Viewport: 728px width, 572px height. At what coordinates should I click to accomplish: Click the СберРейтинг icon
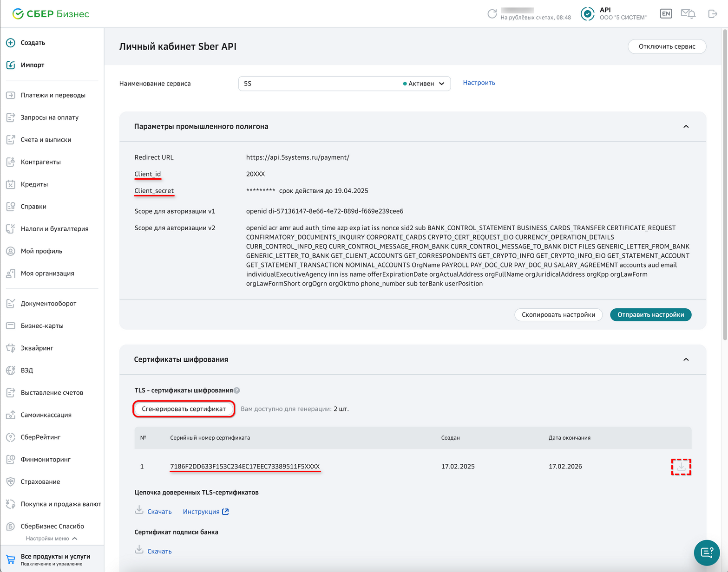point(11,437)
